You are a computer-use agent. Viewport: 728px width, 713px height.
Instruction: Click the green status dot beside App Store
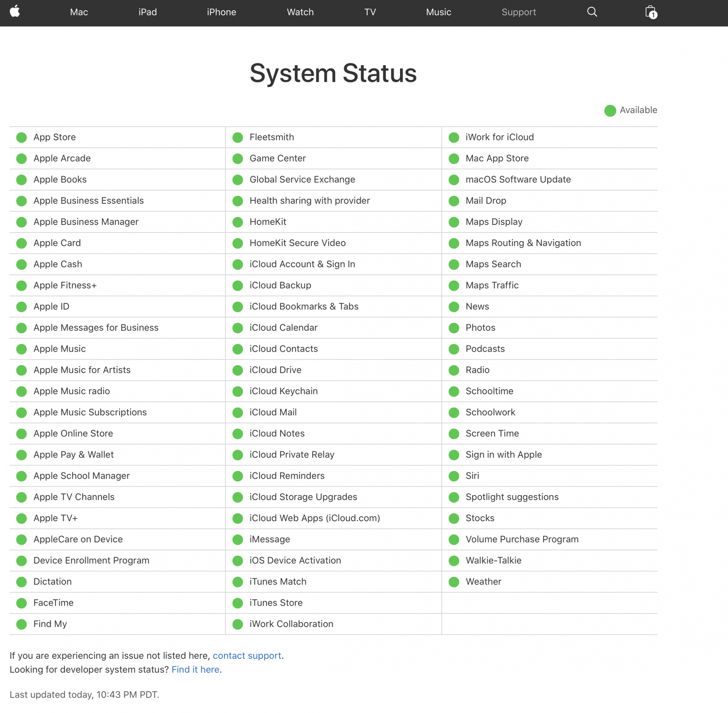22,138
